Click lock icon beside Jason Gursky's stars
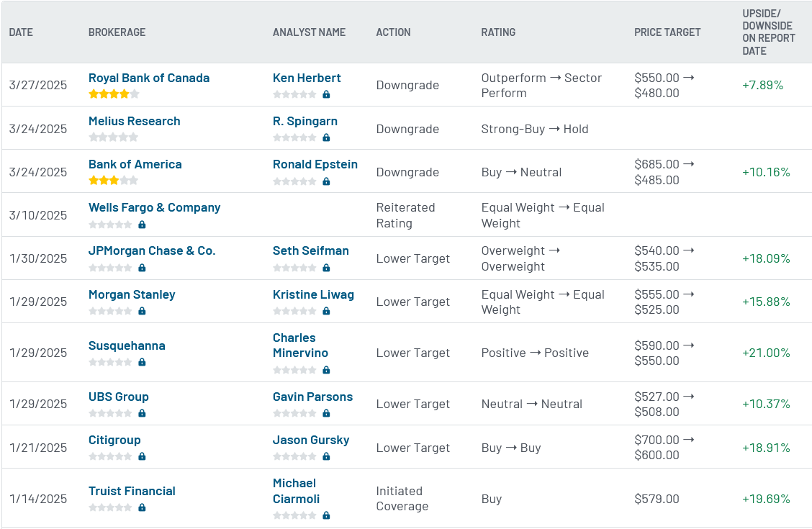 [x=326, y=456]
